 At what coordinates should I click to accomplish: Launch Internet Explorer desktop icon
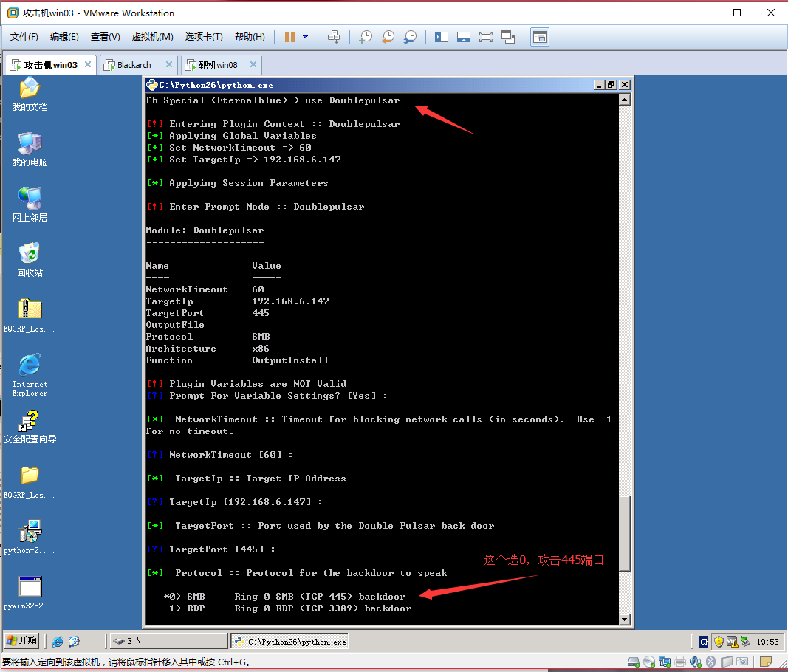30,375
